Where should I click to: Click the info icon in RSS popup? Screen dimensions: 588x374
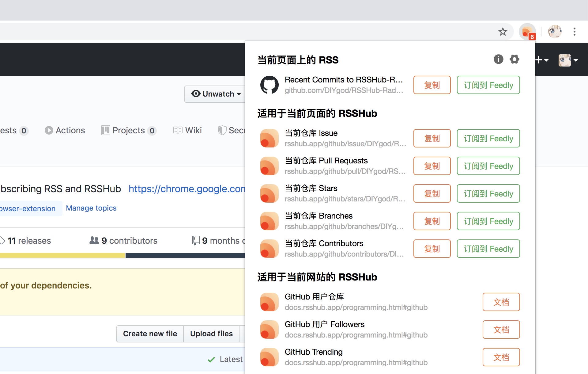pyautogui.click(x=498, y=59)
